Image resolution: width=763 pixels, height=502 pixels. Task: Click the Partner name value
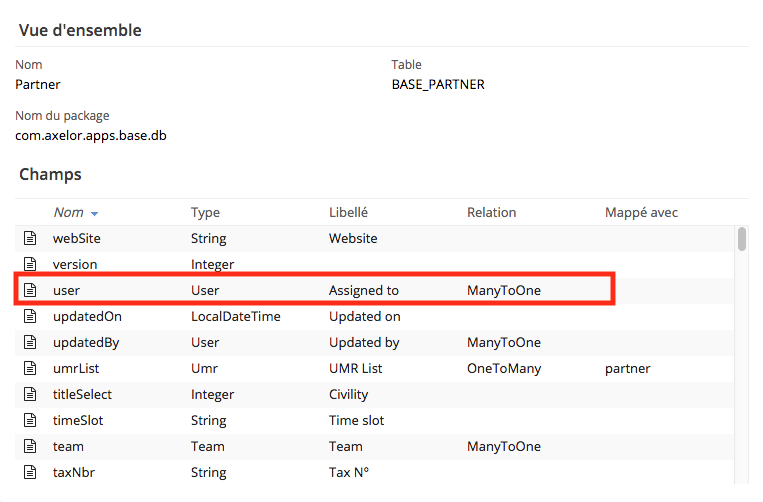tap(38, 85)
